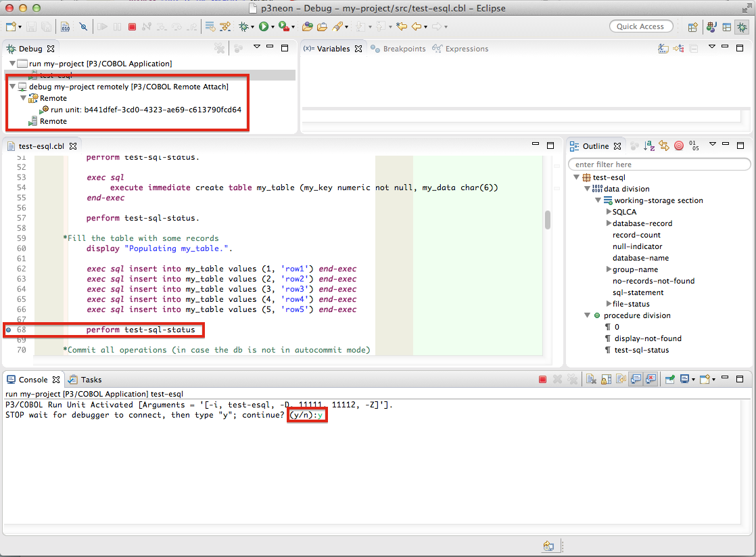Click the New wizard icon in toolbar
The width and height of the screenshot is (756, 557).
(x=11, y=26)
